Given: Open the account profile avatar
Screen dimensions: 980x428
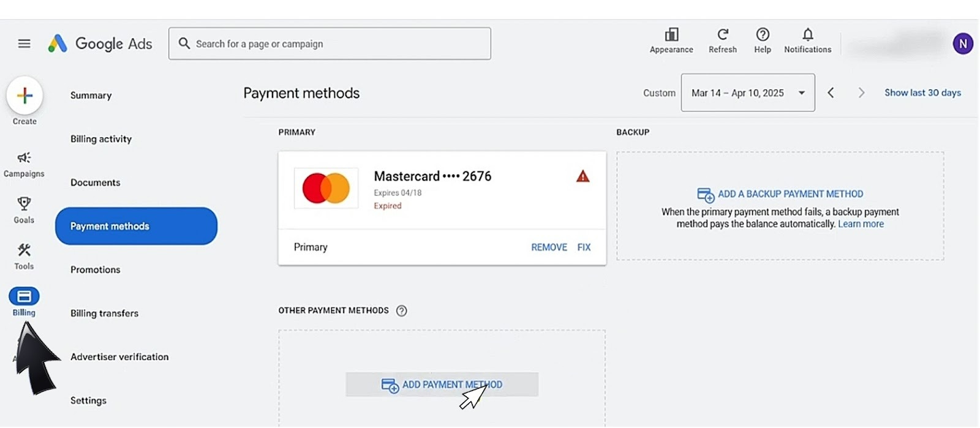Looking at the screenshot, I should tap(962, 43).
